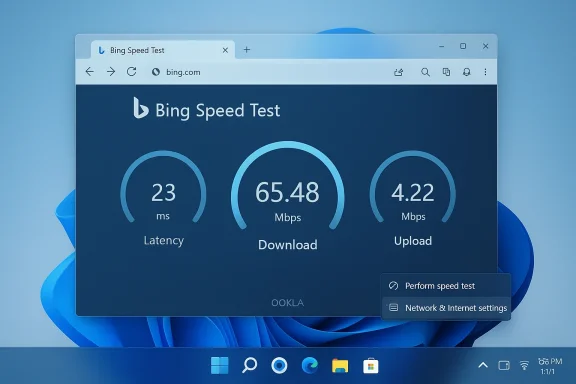Viewport: 576px width, 384px height.
Task: Open Network & Internet settings menu entry
Action: pyautogui.click(x=446, y=308)
